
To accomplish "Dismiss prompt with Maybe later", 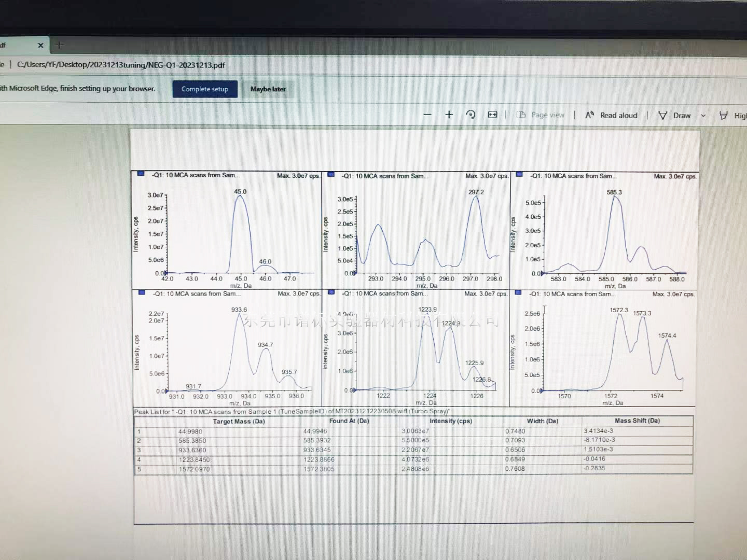I will [268, 89].
